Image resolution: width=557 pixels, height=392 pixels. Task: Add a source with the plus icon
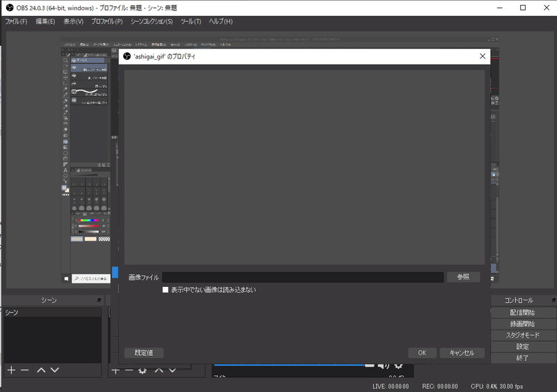tap(116, 370)
